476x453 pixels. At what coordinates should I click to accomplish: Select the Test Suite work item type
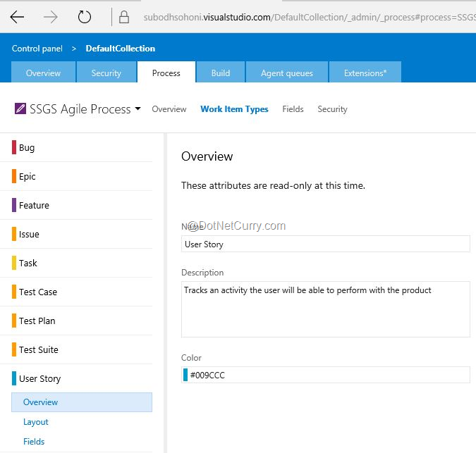[76, 349]
